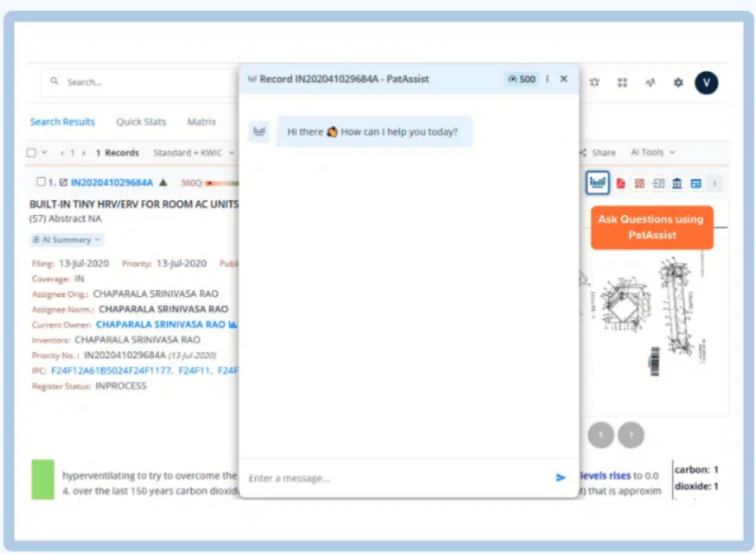The image size is (756, 554).
Task: Open the four-square apps grid icon
Action: pyautogui.click(x=622, y=83)
